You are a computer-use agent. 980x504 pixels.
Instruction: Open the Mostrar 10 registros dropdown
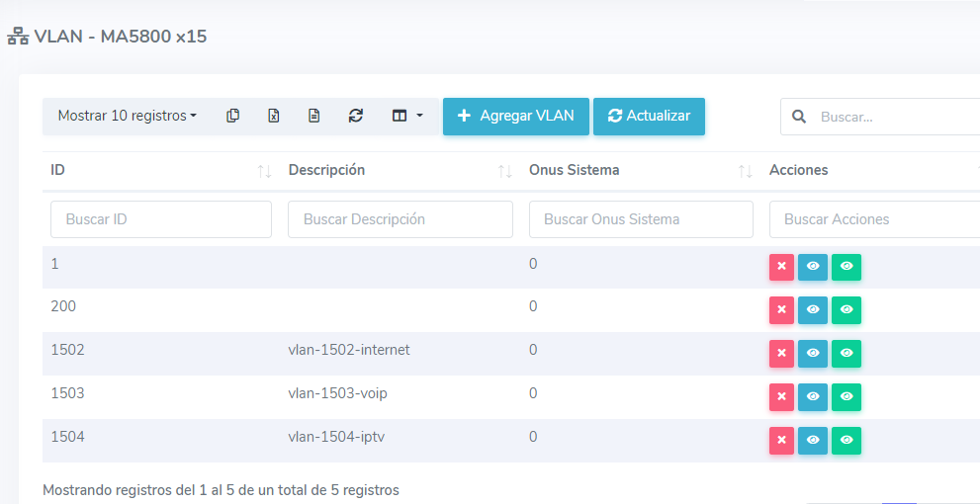click(127, 116)
